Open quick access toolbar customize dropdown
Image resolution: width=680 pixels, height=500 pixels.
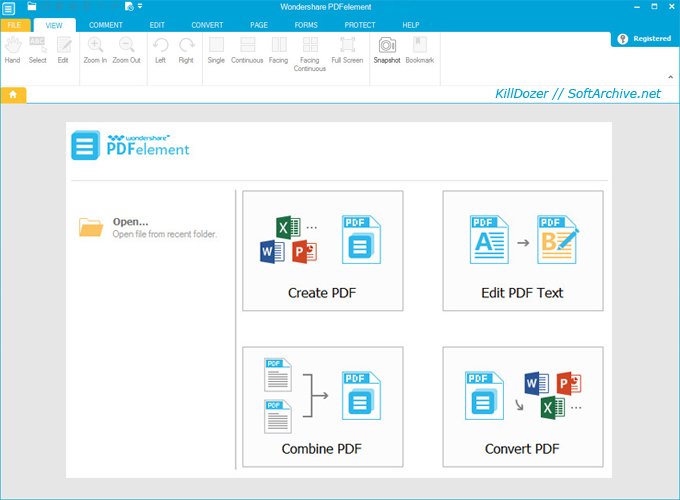point(140,6)
